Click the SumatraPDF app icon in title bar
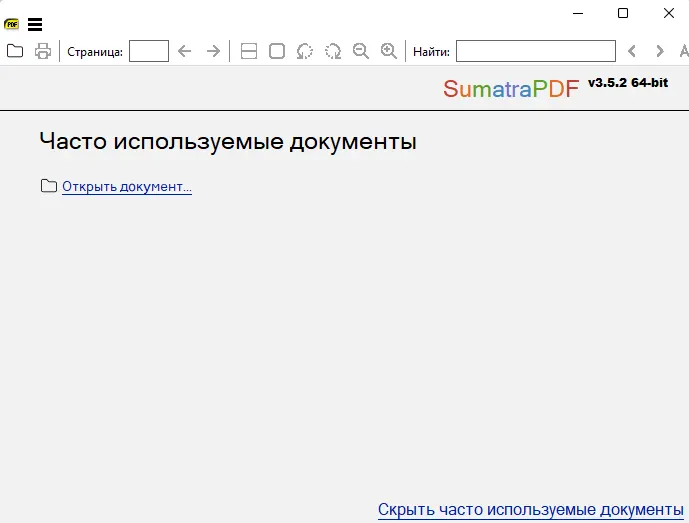The height and width of the screenshot is (523, 689). [12, 24]
